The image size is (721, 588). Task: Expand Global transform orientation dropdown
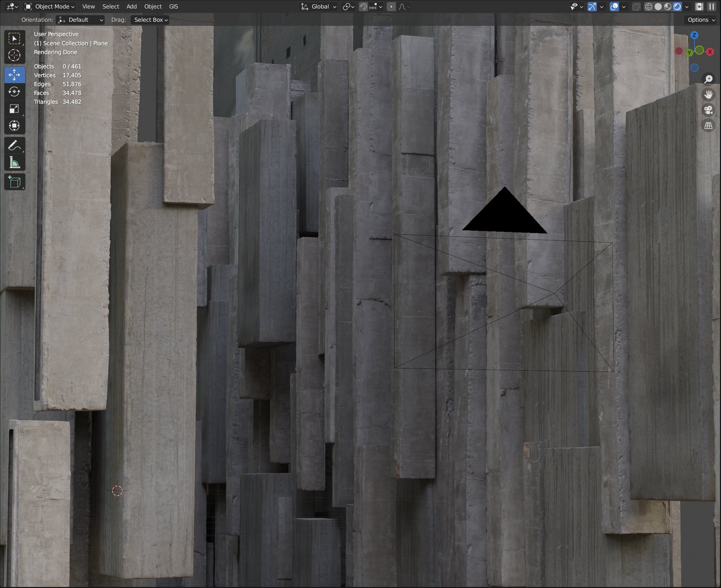click(x=319, y=7)
